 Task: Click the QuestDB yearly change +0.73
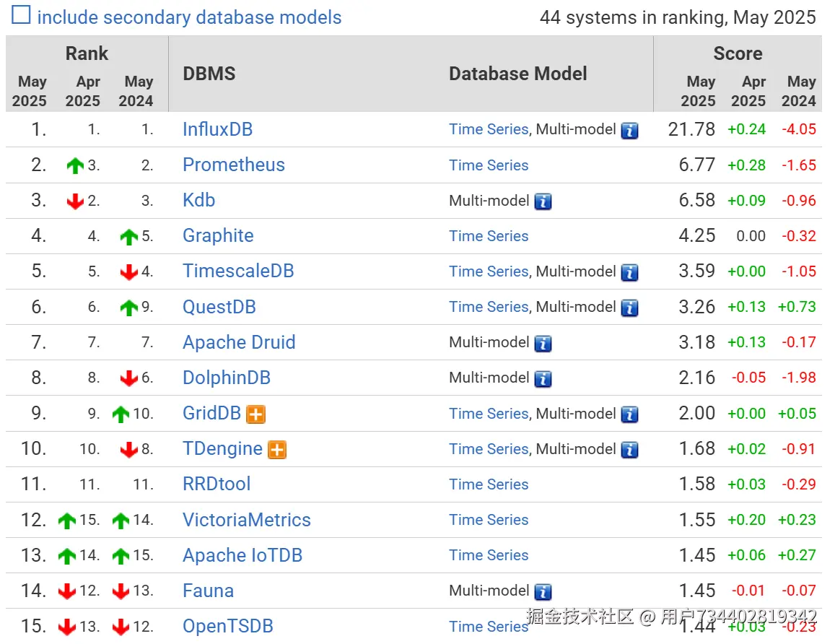pyautogui.click(x=797, y=308)
